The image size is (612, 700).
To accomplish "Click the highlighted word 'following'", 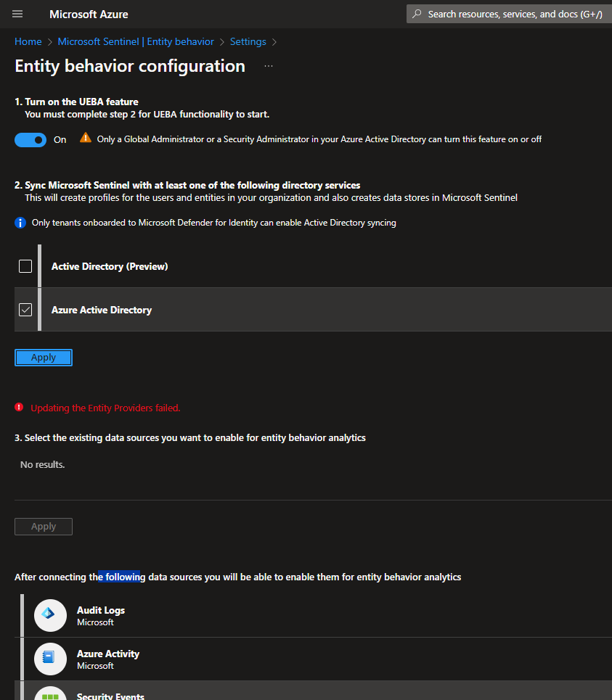I will (x=125, y=577).
